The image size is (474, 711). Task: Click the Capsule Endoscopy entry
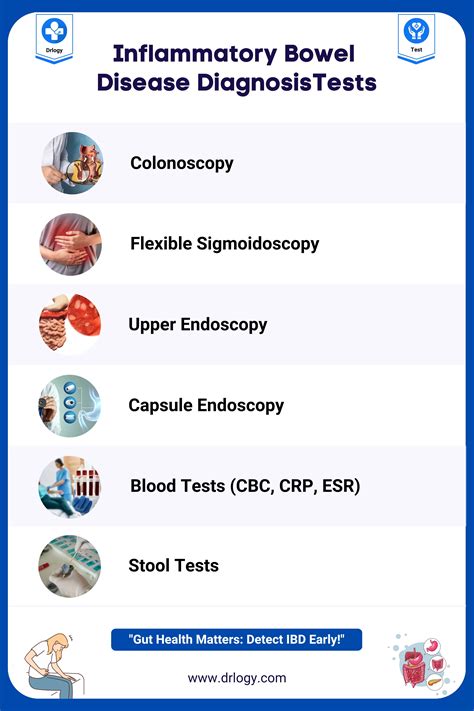point(206,406)
